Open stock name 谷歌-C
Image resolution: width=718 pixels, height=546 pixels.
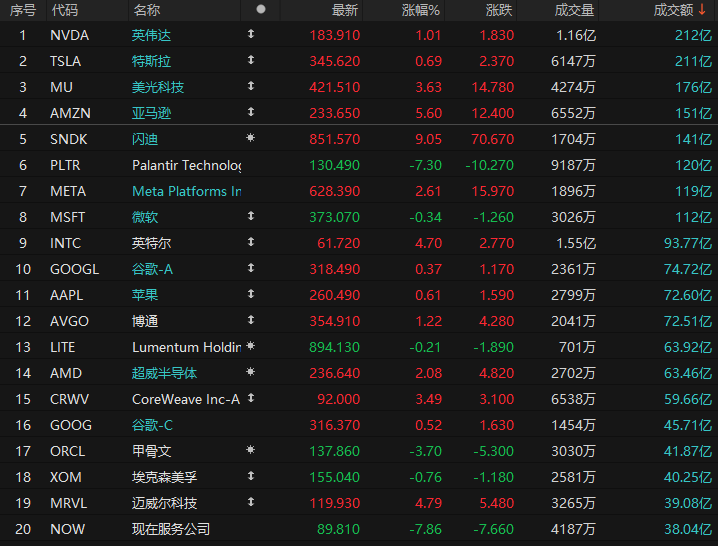[152, 426]
